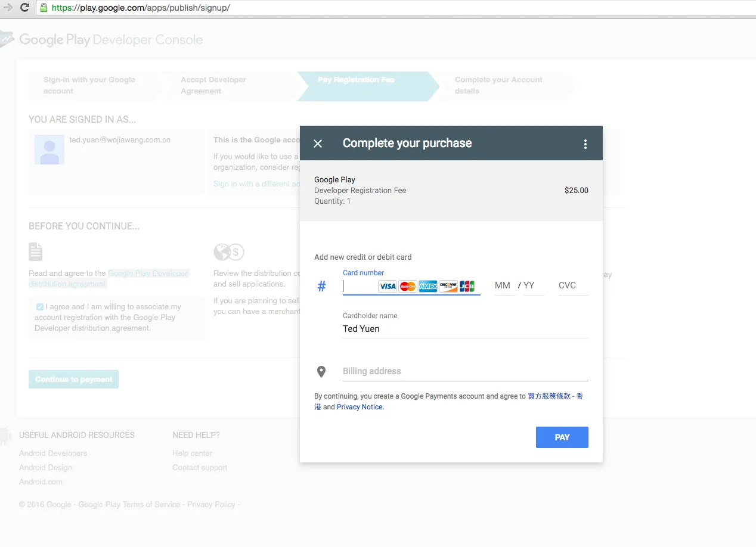Open the Privacy Notice link
The height and width of the screenshot is (547, 756).
pos(360,407)
